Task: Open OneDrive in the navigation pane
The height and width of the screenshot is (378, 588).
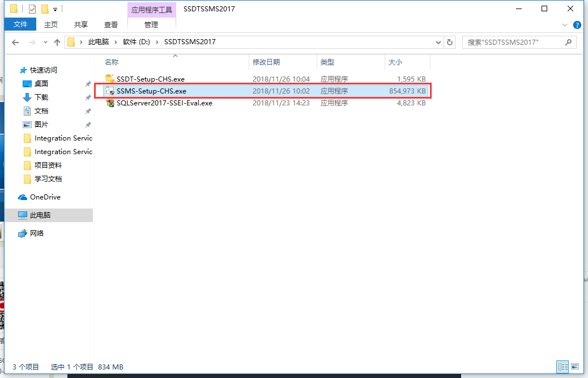Action: (45, 197)
